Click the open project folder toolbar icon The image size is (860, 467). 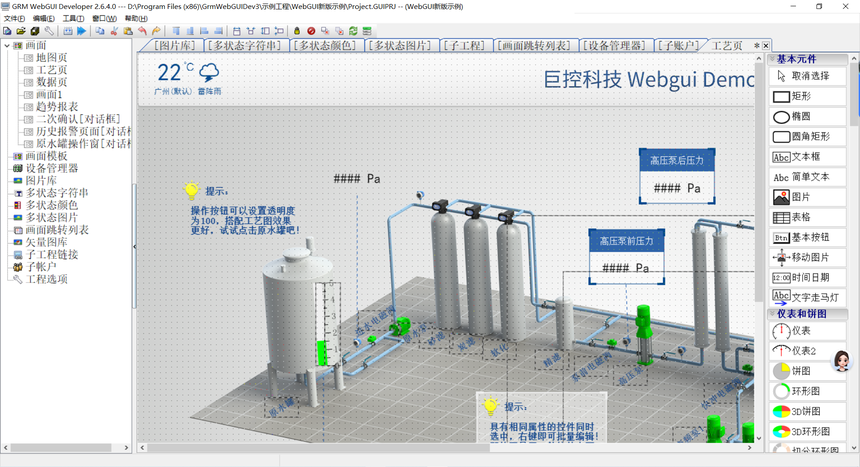click(x=21, y=31)
